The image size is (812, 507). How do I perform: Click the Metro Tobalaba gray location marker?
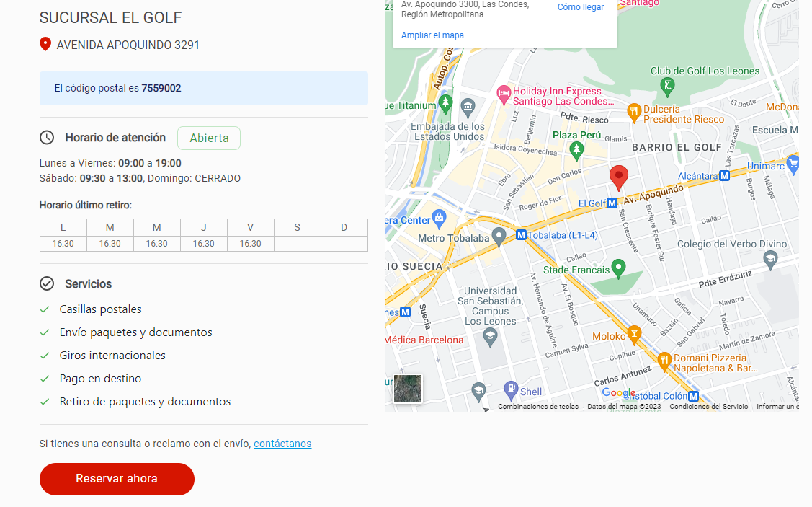click(499, 237)
